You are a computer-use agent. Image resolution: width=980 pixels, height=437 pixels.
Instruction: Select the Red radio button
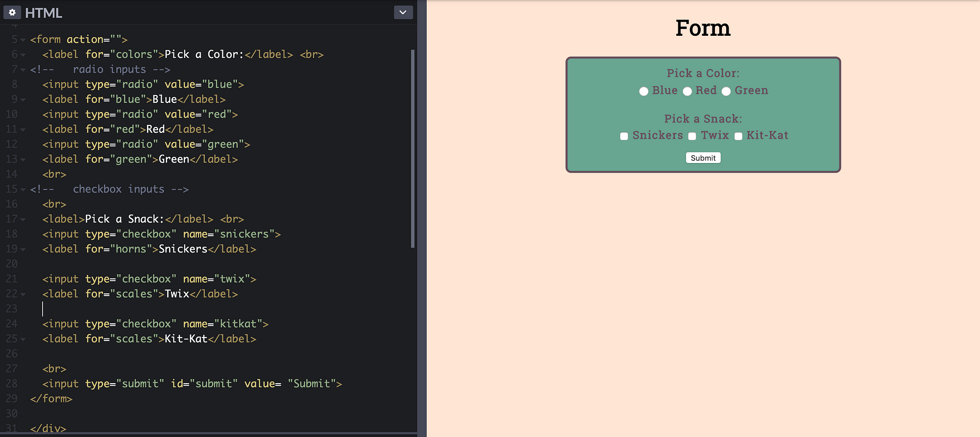[x=687, y=91]
